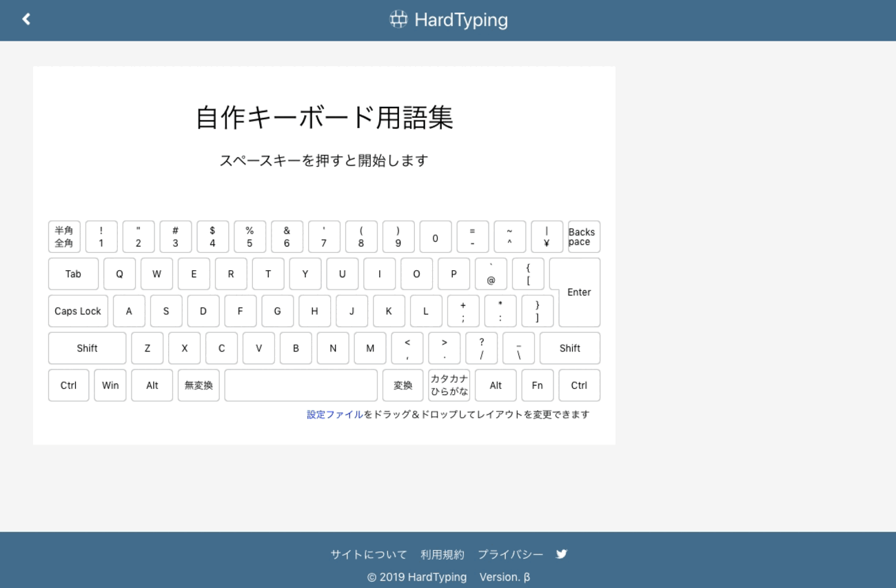Click the U key
Viewport: 896px width, 588px height.
(x=343, y=274)
